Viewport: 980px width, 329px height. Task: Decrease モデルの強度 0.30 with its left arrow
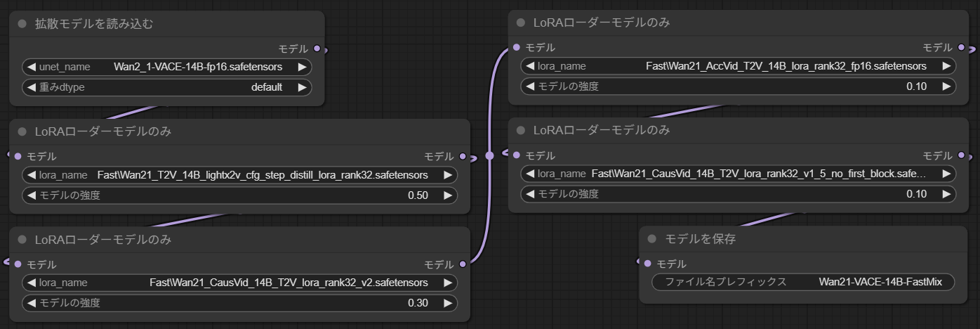tap(30, 303)
